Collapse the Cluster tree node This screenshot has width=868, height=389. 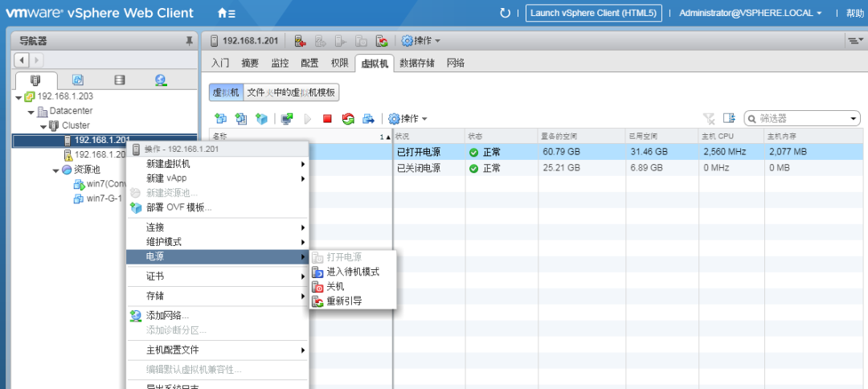[43, 125]
